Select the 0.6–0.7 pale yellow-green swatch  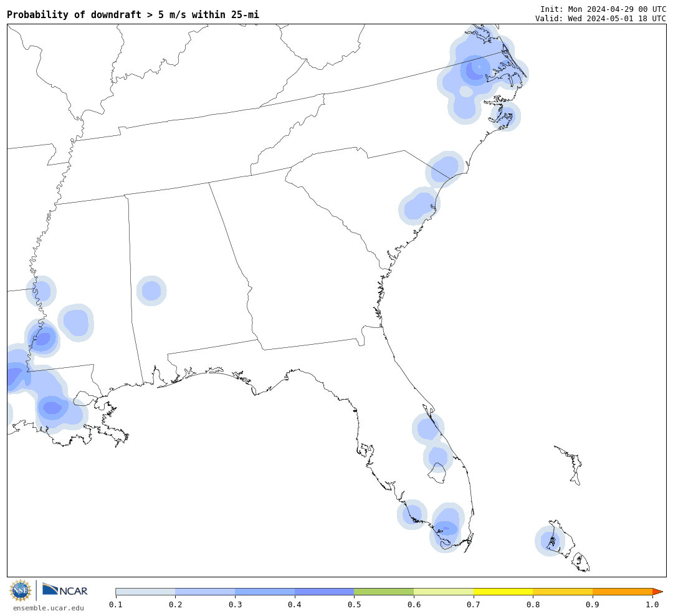pos(444,592)
